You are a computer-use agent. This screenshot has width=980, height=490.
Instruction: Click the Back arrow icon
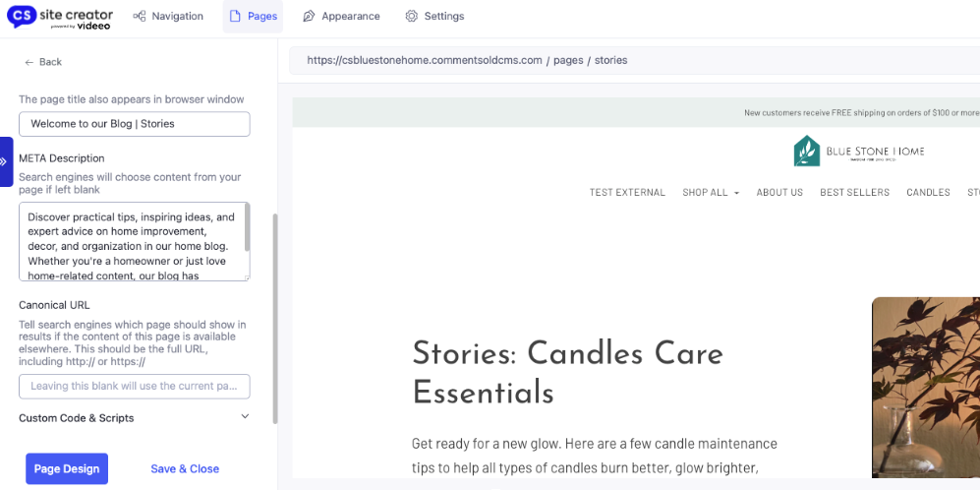29,62
